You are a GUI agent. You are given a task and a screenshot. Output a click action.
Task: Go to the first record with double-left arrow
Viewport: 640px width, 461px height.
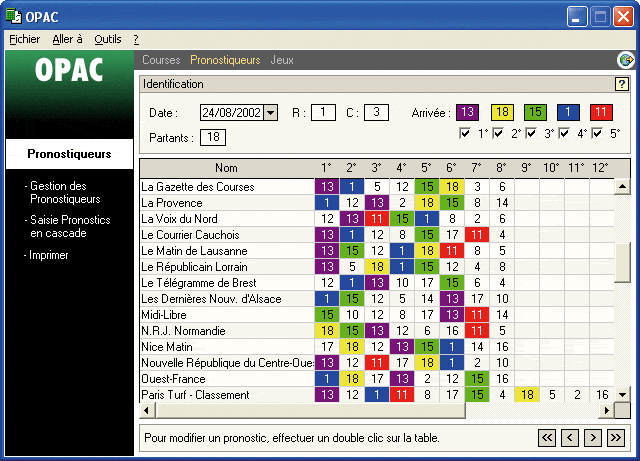547,438
